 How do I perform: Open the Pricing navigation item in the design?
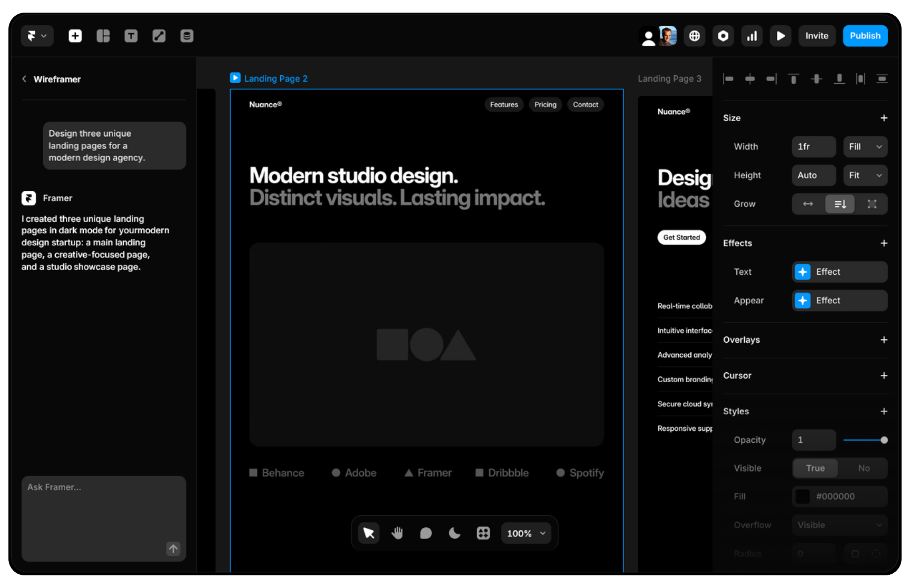(x=545, y=104)
